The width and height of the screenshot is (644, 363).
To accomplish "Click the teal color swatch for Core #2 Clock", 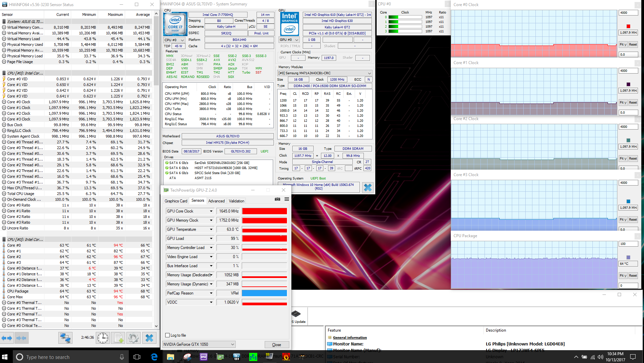I will 628,140.
